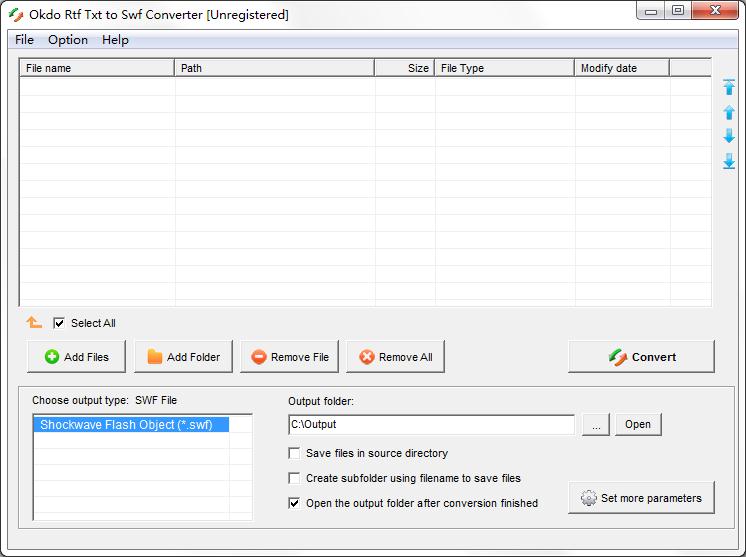The image size is (746, 557).
Task: Disable Open the output folder after conversion
Action: coord(294,503)
